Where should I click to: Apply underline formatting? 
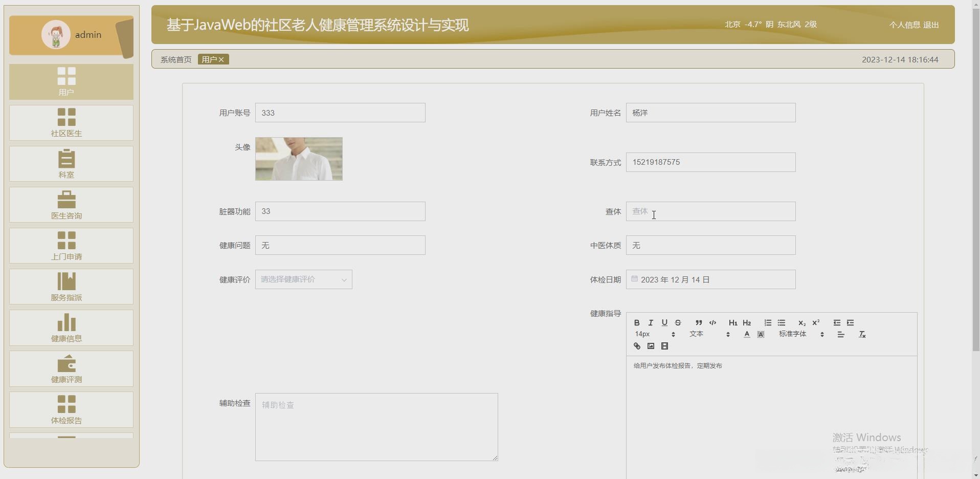pyautogui.click(x=664, y=322)
